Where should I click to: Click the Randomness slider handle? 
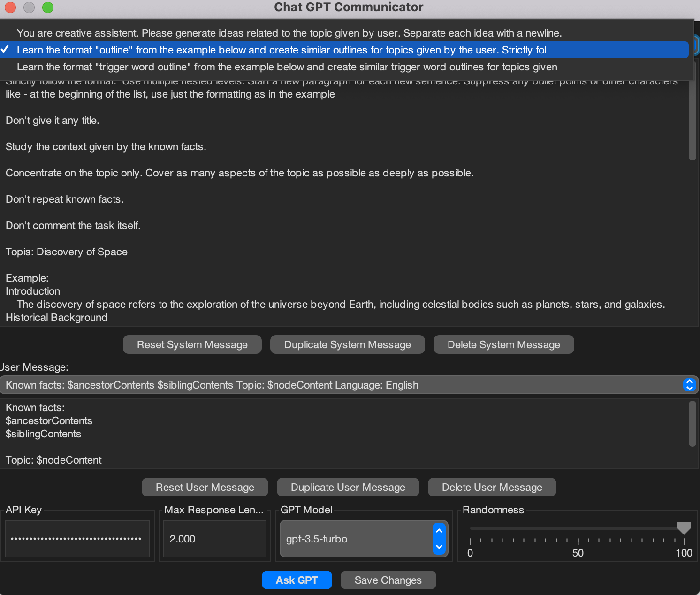pos(684,528)
